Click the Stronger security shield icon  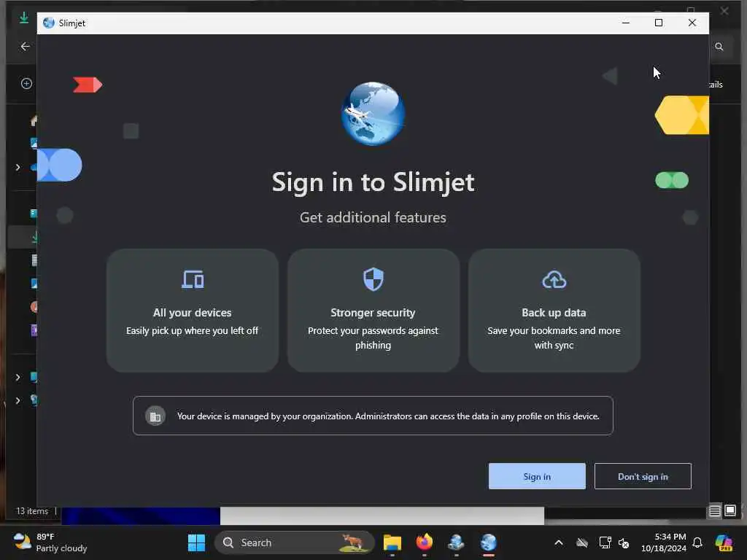tap(373, 279)
